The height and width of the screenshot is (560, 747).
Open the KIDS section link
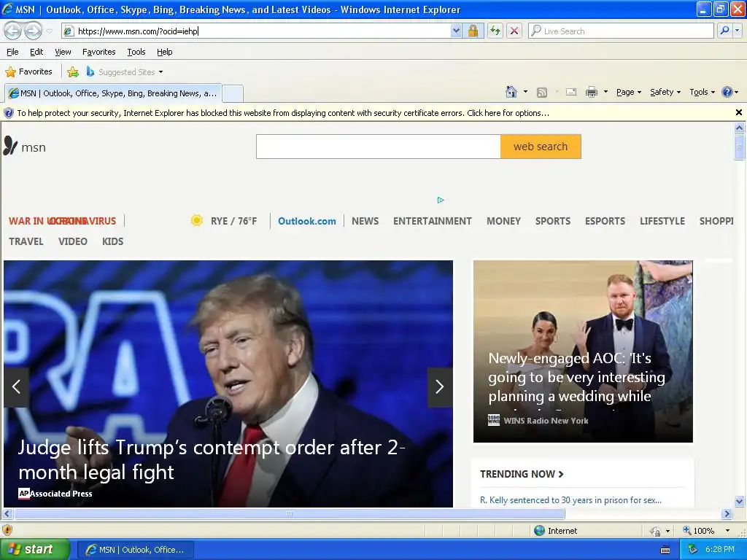click(112, 241)
